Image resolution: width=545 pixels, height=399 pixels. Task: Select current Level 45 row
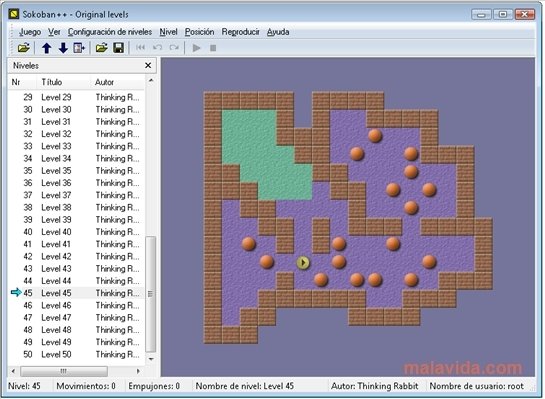(76, 293)
